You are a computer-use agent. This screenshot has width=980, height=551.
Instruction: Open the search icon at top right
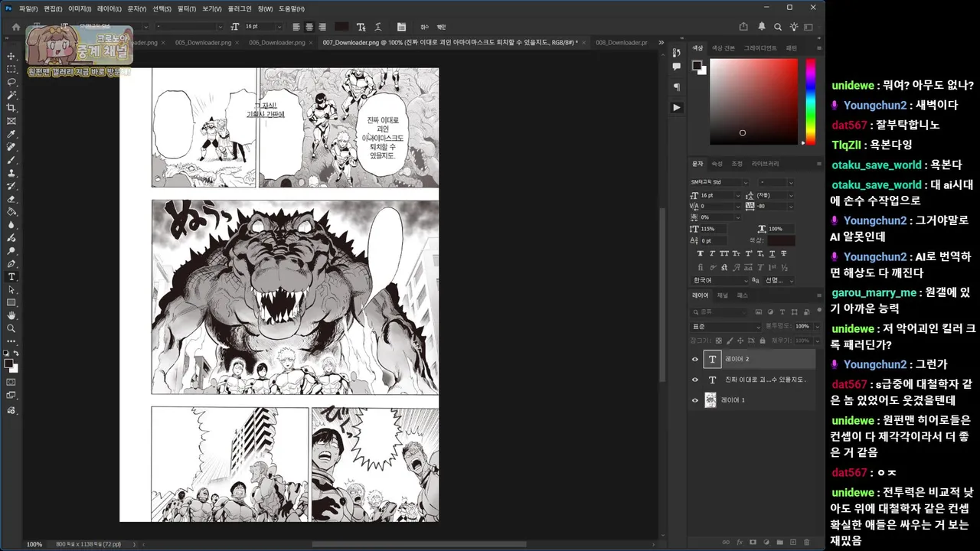(x=778, y=27)
